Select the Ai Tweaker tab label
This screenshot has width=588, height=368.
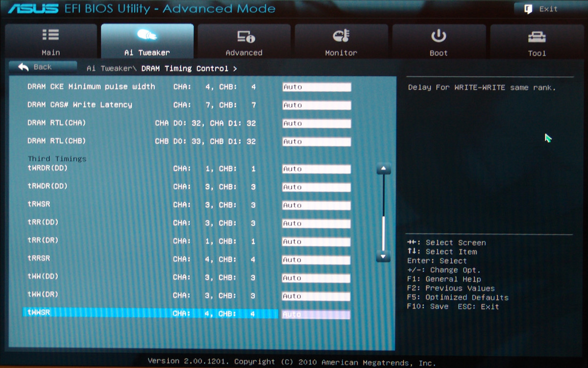pyautogui.click(x=147, y=52)
